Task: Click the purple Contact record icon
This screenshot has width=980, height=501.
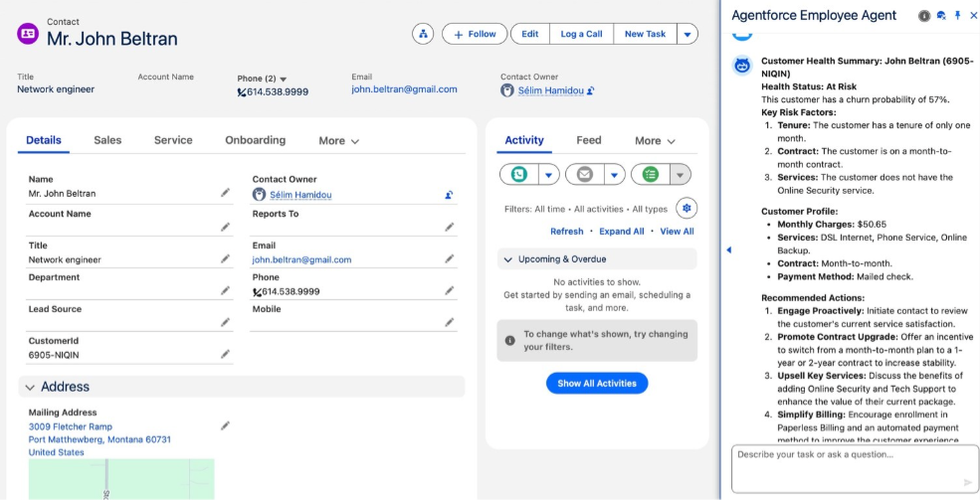Action: pyautogui.click(x=28, y=34)
